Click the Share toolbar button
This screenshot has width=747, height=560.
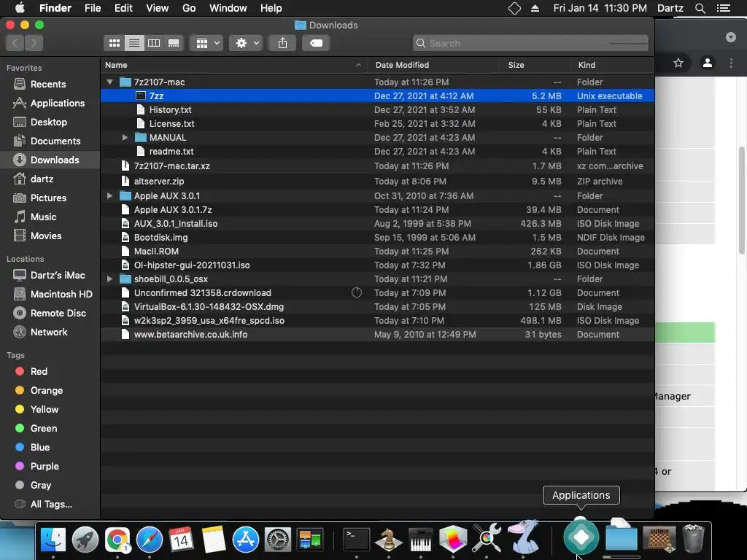(x=282, y=43)
